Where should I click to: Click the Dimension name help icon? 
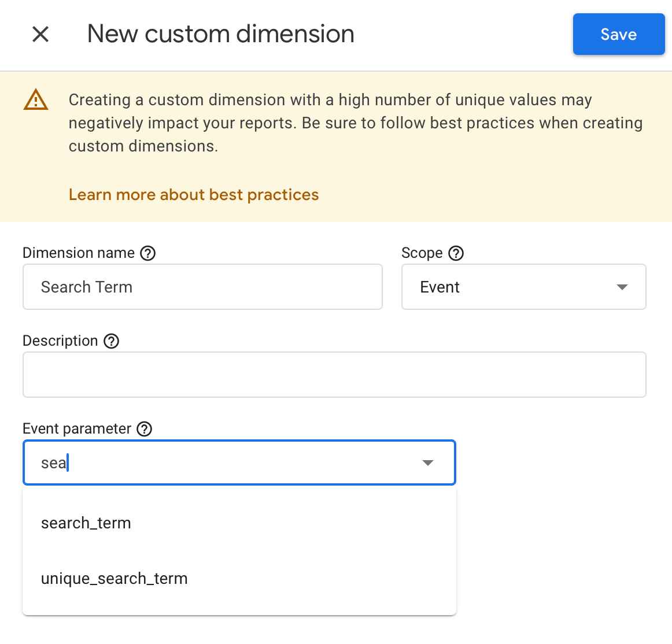coord(148,253)
